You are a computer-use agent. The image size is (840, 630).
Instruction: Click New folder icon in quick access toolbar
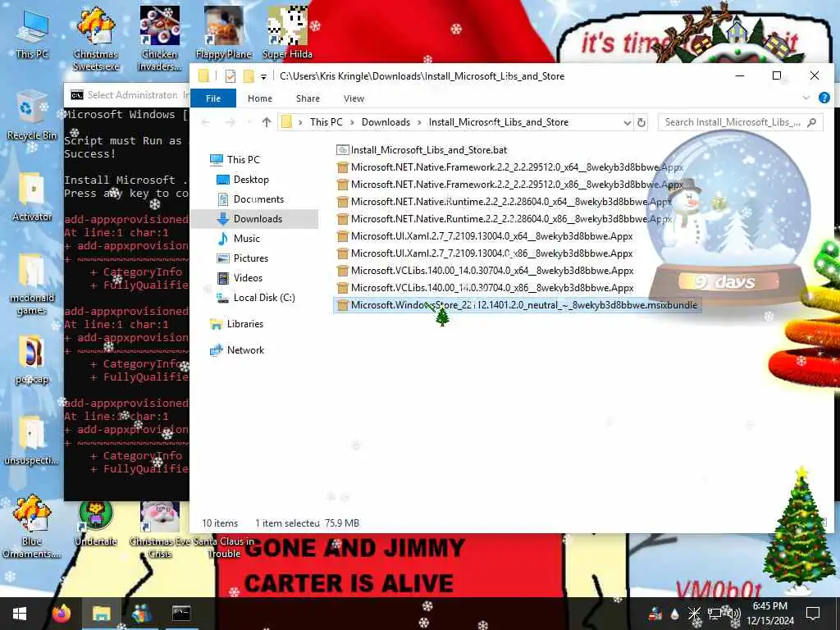click(x=249, y=76)
